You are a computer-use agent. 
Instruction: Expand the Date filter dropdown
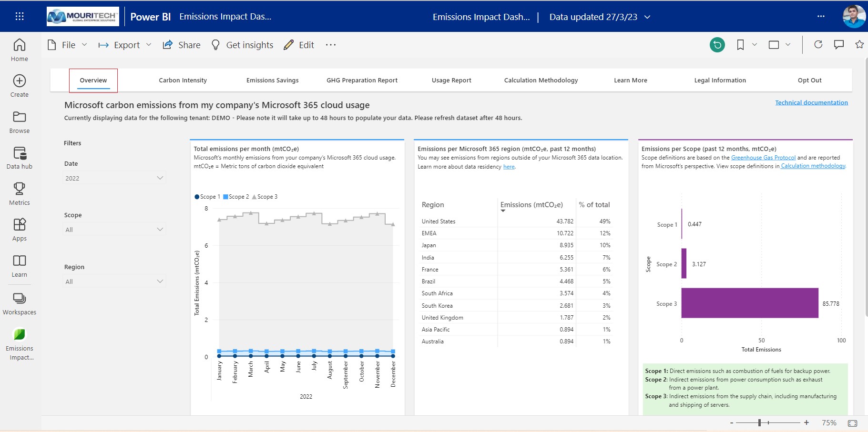(114, 178)
